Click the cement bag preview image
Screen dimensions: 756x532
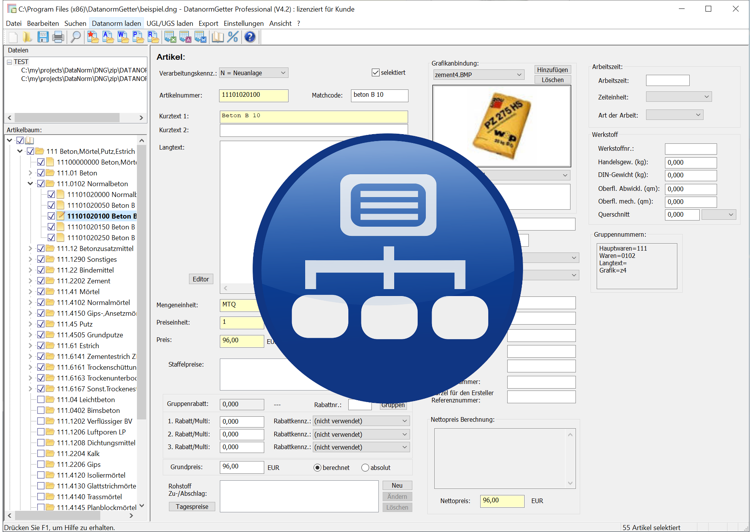pos(502,126)
